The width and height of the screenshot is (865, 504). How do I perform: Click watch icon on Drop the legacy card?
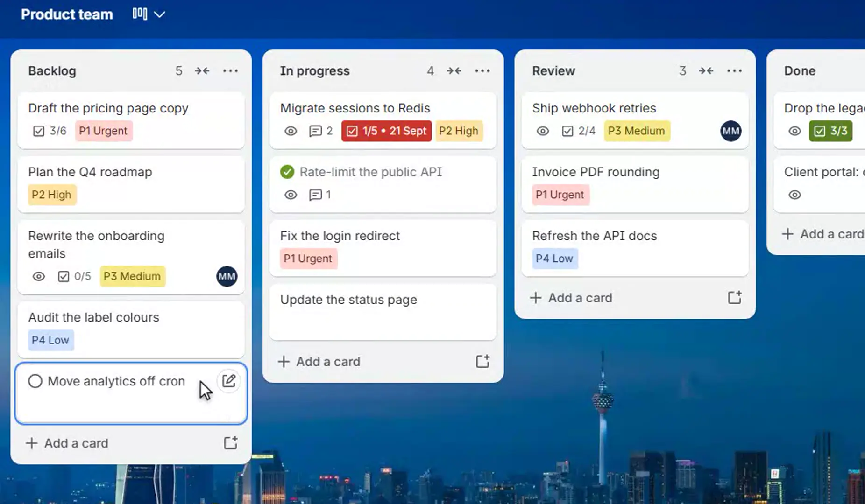tap(794, 131)
